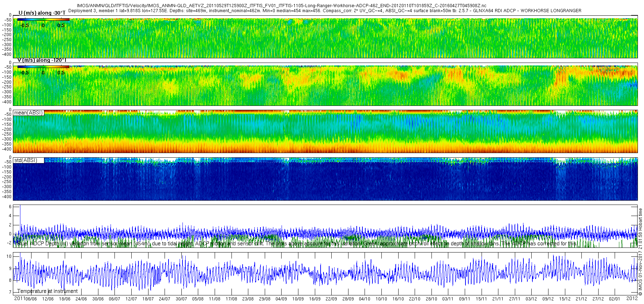This screenshot has width=644, height=304.
Task: Select the '10/10' date tick
Action: 381,299
